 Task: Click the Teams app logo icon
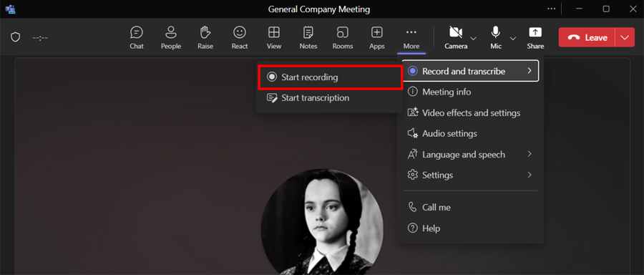pyautogui.click(x=10, y=9)
